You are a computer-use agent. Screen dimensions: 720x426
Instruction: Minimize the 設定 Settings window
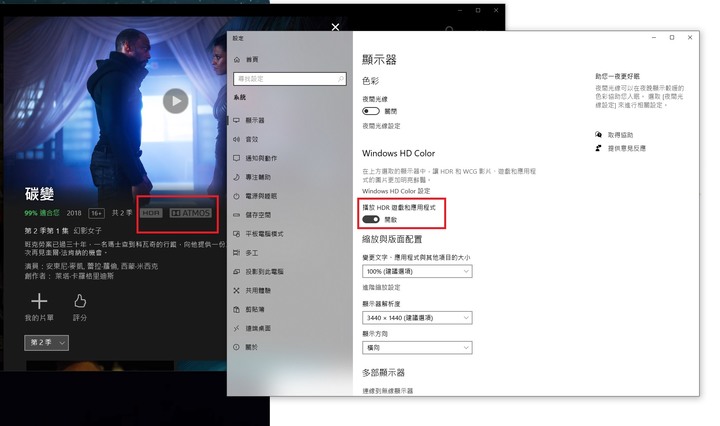point(654,38)
